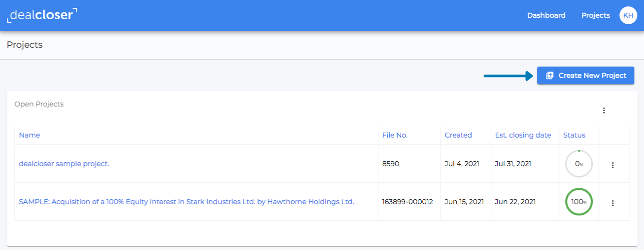Click the plus icon on Create New Project

coord(550,75)
